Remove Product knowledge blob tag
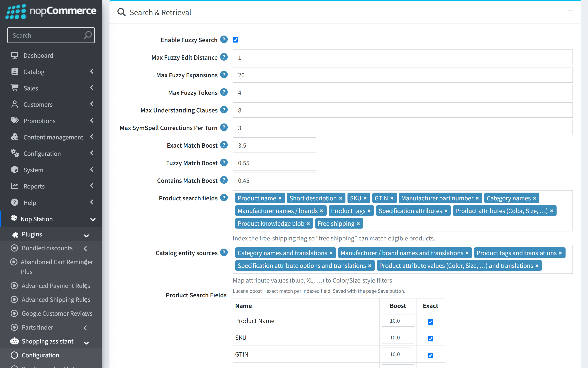The height and width of the screenshot is (368, 588). [308, 224]
